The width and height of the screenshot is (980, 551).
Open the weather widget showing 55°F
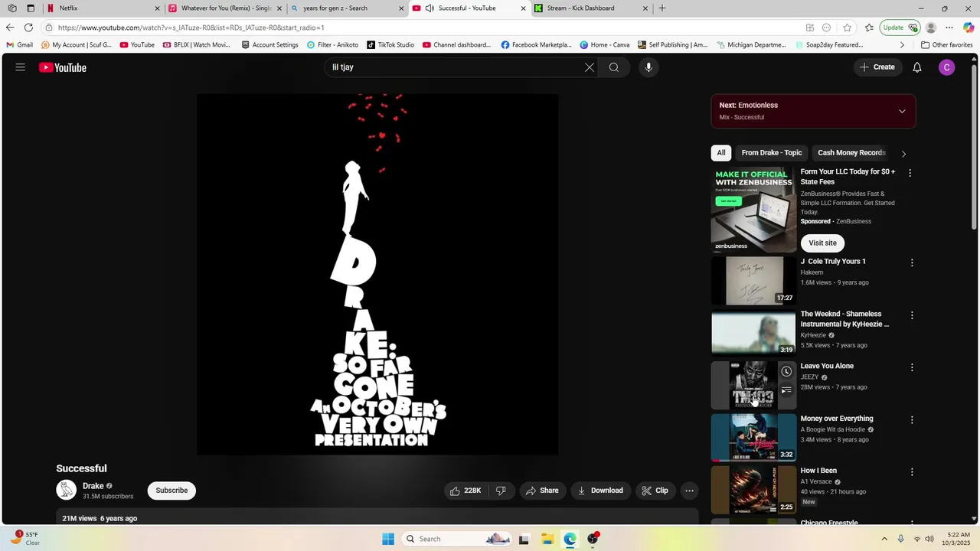(x=24, y=538)
